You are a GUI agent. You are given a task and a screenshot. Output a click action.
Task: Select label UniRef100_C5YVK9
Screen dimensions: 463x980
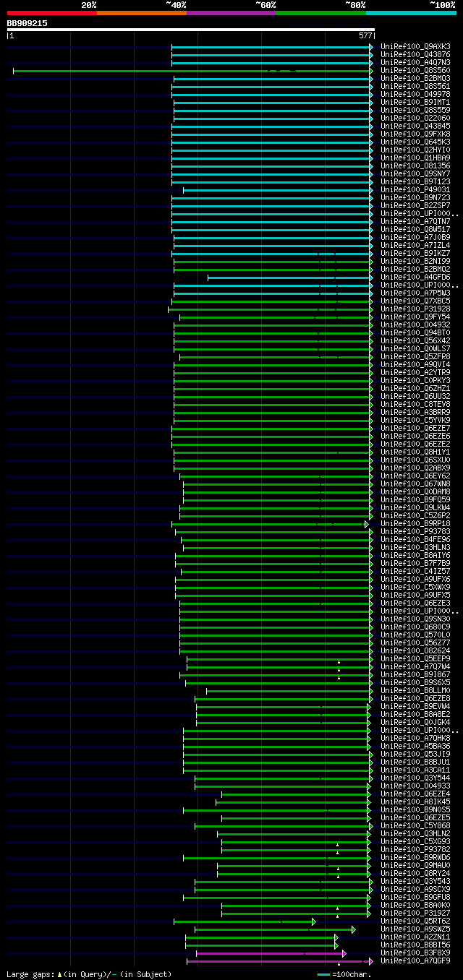click(x=415, y=421)
